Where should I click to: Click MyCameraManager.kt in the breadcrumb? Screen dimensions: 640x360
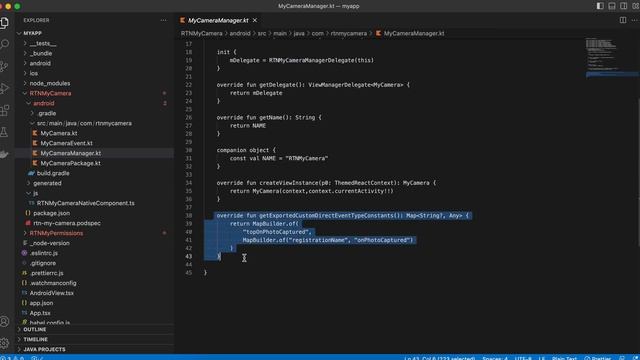tap(414, 33)
